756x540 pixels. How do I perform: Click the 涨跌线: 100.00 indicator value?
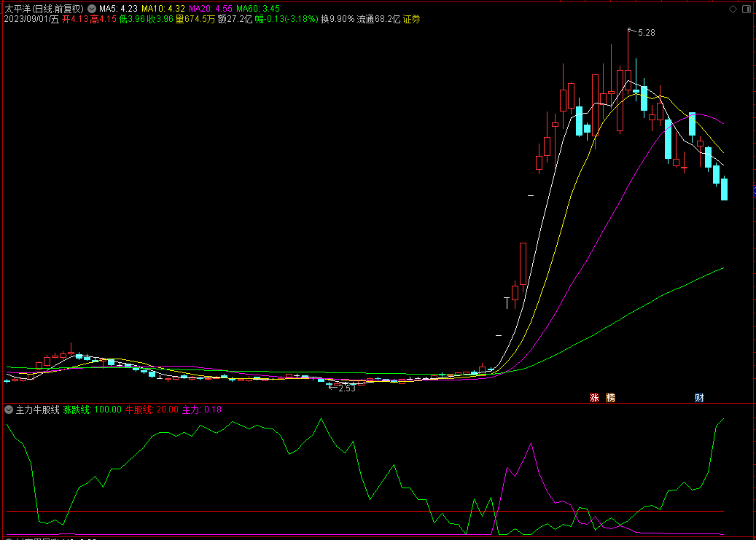pos(93,410)
